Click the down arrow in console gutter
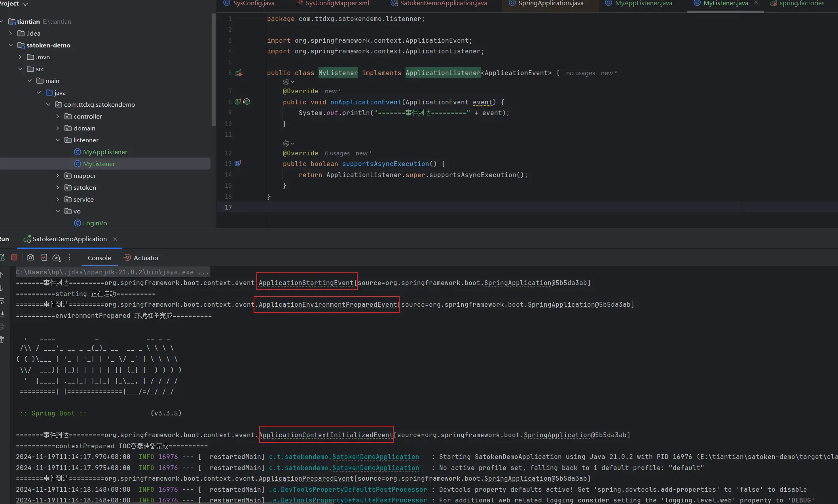 point(2,288)
